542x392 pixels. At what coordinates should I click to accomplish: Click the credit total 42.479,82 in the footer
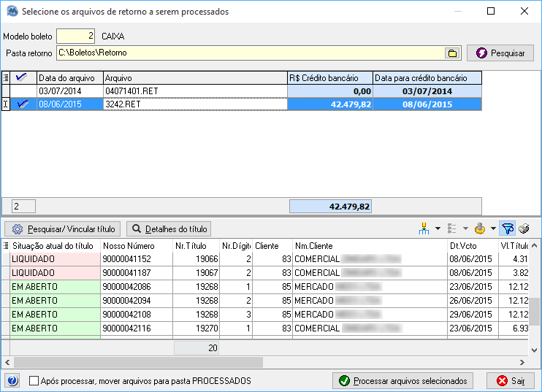click(330, 207)
